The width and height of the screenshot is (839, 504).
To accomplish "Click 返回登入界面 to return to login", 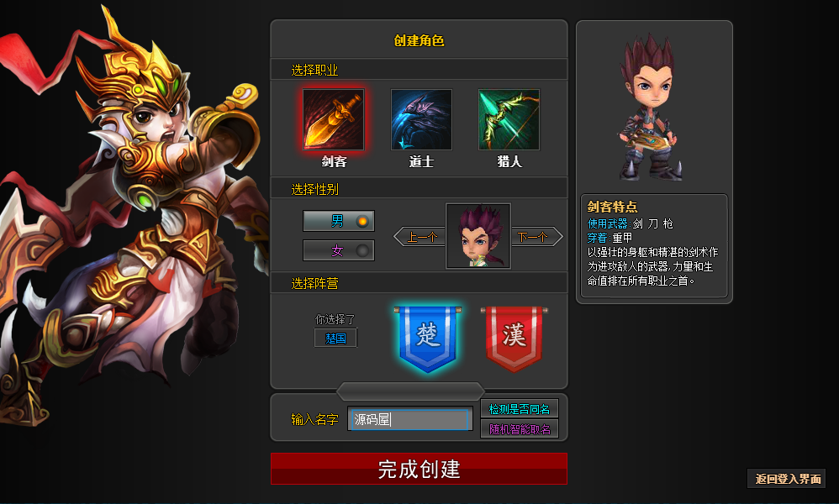I will coord(787,478).
